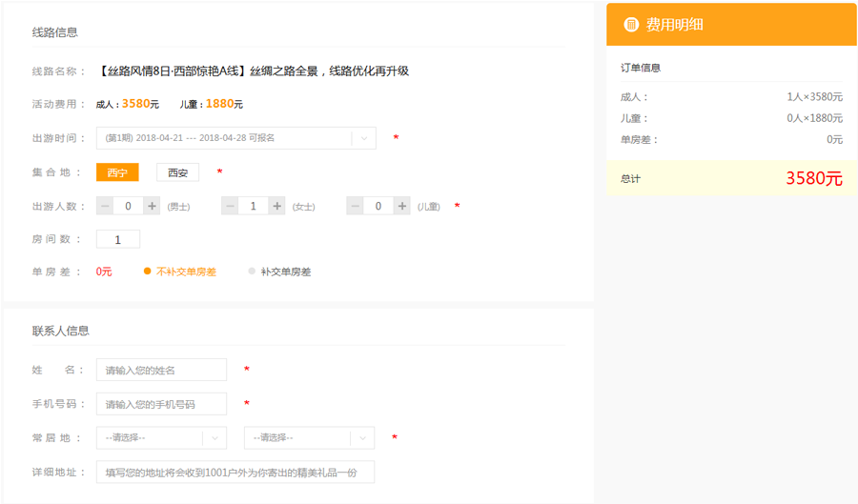Increase the 儿童 traveler count with plus

(402, 206)
